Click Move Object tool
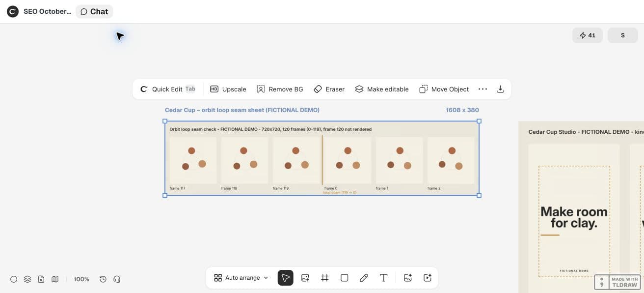Image resolution: width=644 pixels, height=293 pixels. pyautogui.click(x=444, y=89)
